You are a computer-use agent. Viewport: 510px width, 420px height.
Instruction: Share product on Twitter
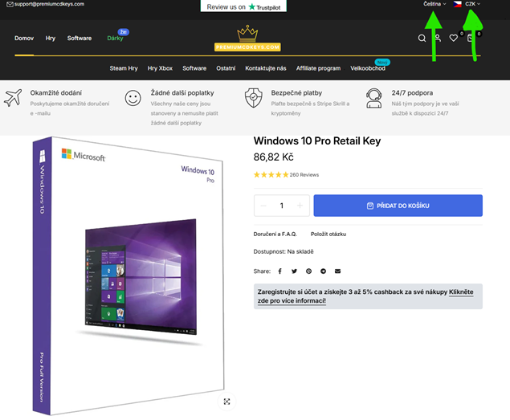click(x=295, y=271)
